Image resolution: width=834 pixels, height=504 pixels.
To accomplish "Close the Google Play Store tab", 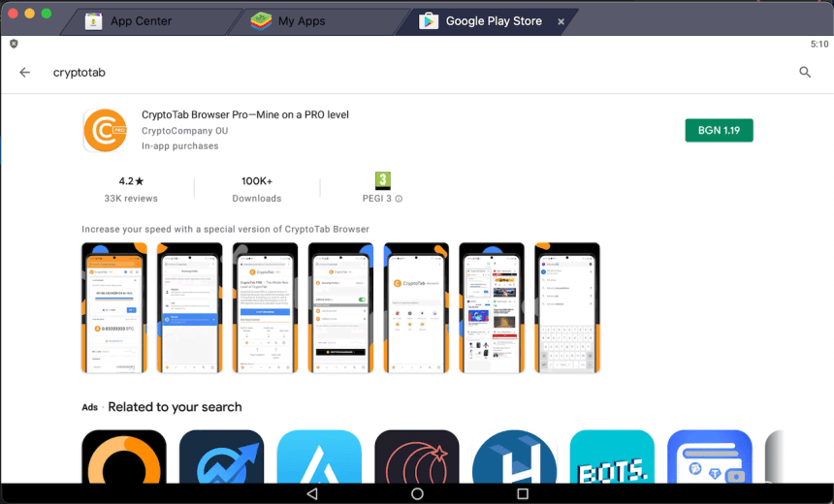I will point(561,21).
